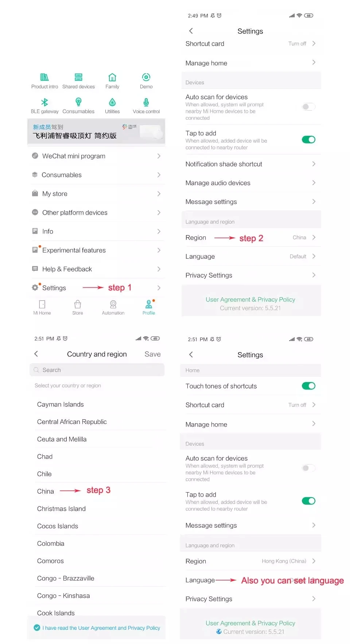The image size is (350, 644).
Task: Open the Family icon
Action: click(x=112, y=77)
